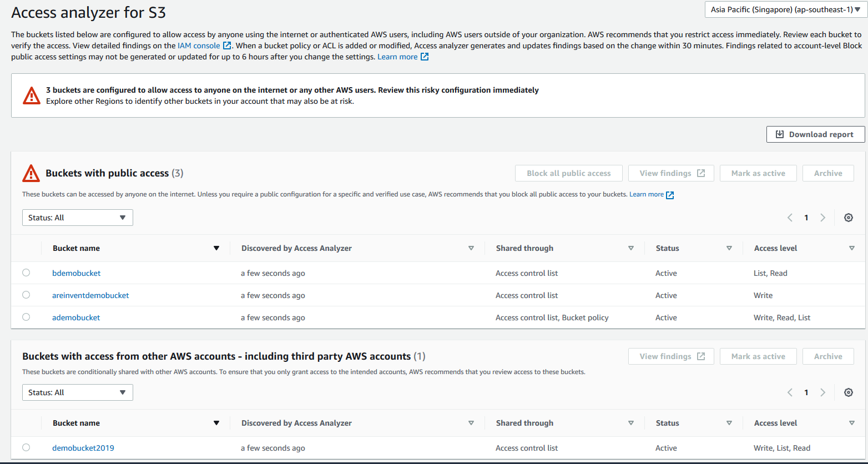Open the Access level column filter
Image resolution: width=868 pixels, height=464 pixels.
click(x=852, y=248)
